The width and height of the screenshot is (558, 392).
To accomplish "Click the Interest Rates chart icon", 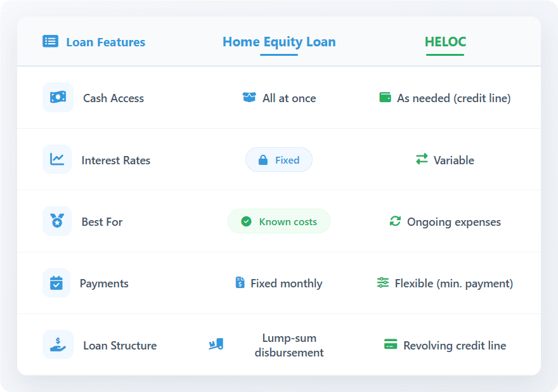I will tap(57, 159).
